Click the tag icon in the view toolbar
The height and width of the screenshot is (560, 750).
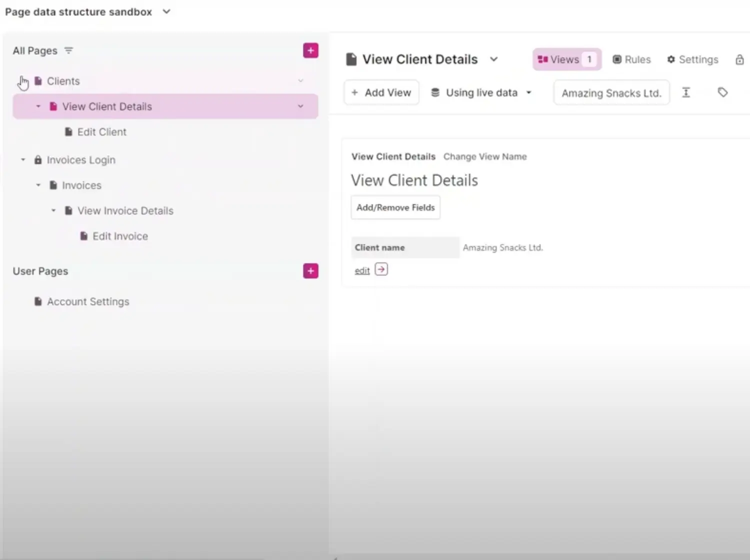[722, 92]
